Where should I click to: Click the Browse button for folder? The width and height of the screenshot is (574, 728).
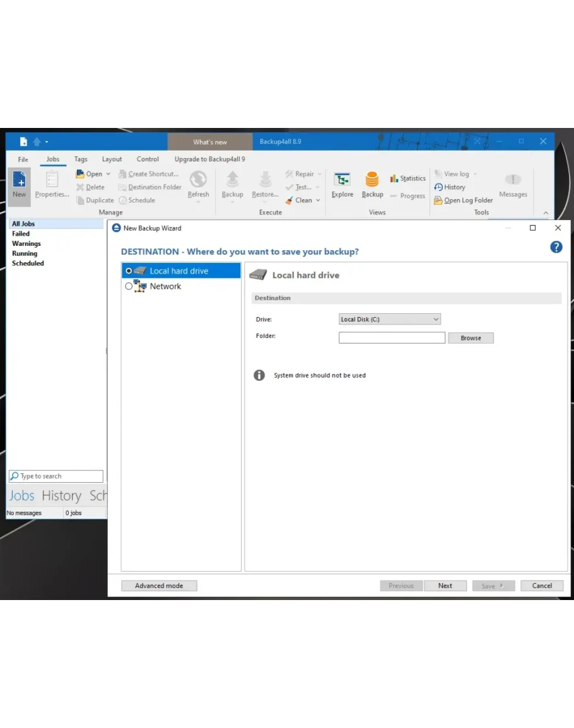point(471,338)
